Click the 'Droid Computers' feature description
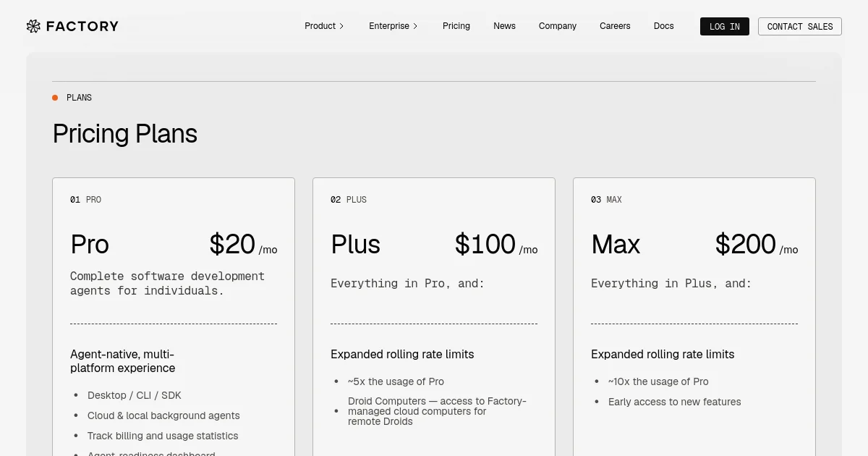 point(438,411)
